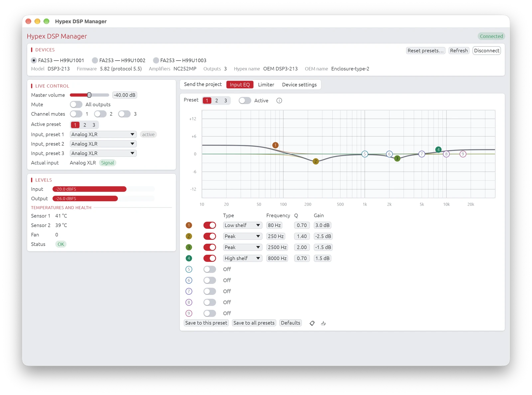Click Save to all presets
The image size is (532, 395).
[x=254, y=323]
